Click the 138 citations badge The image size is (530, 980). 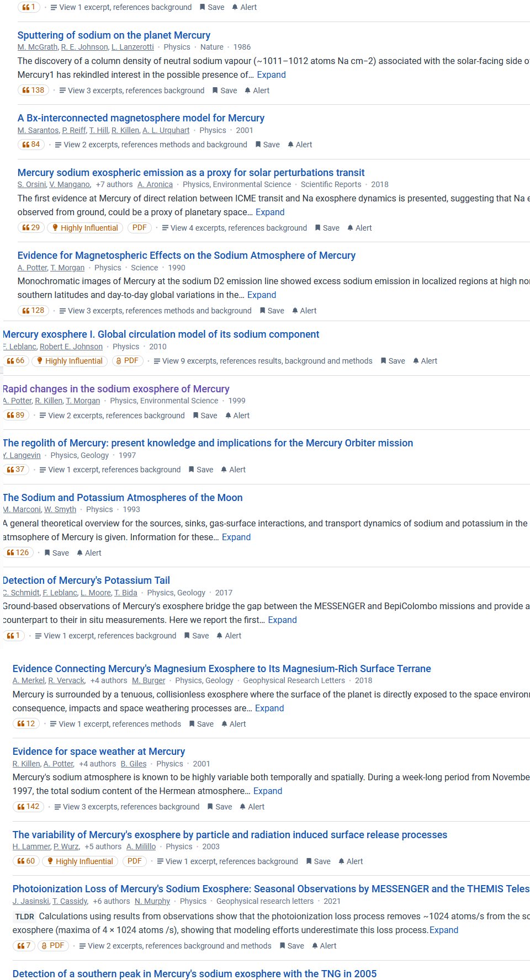(33, 90)
